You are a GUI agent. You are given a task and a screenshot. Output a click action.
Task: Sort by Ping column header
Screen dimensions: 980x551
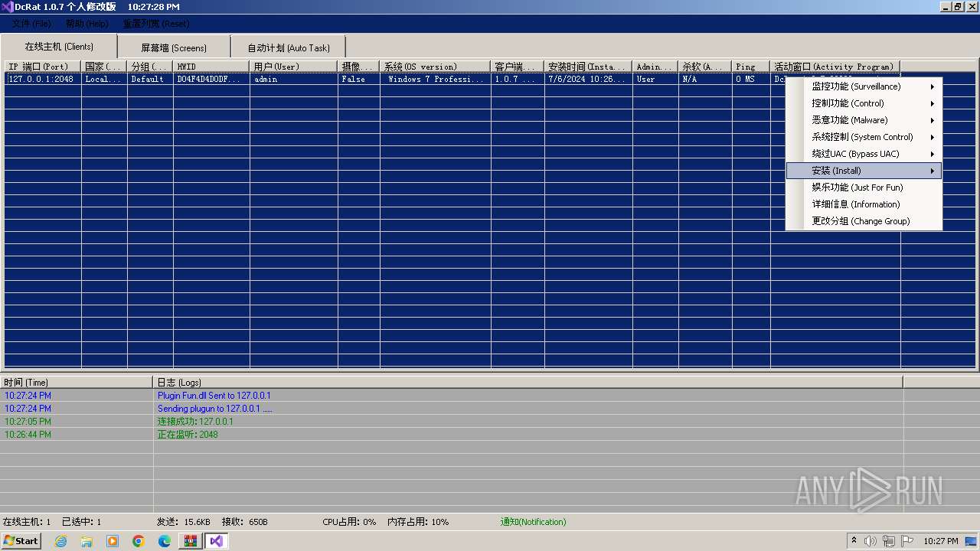[x=751, y=67]
